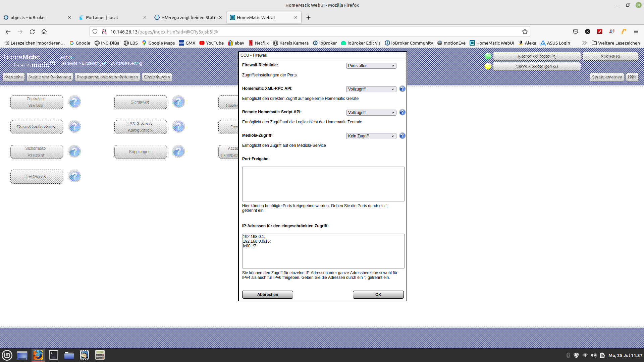Switch to objects - ioBroker tab

[x=37, y=17]
